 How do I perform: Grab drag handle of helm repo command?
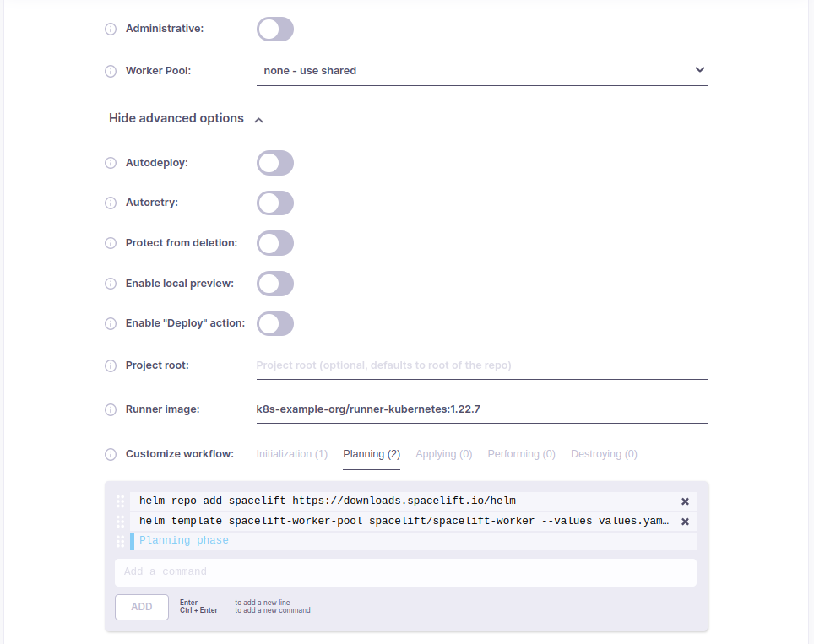pos(121,501)
